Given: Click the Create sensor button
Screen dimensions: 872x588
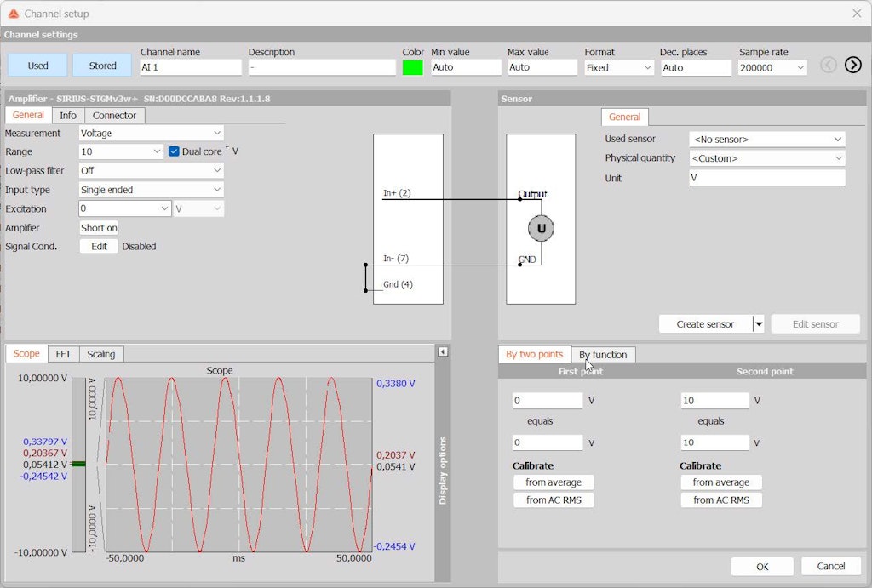Looking at the screenshot, I should coord(705,323).
